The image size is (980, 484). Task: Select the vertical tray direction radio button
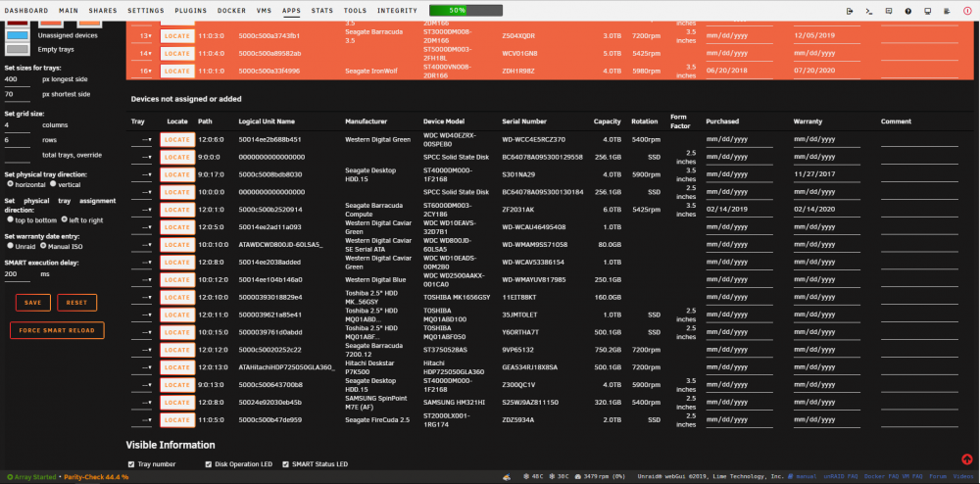point(53,184)
